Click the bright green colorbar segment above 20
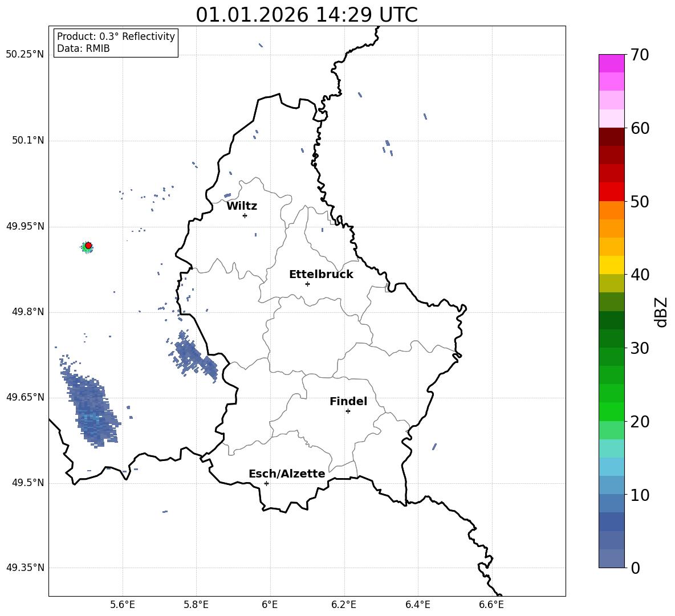 click(611, 411)
